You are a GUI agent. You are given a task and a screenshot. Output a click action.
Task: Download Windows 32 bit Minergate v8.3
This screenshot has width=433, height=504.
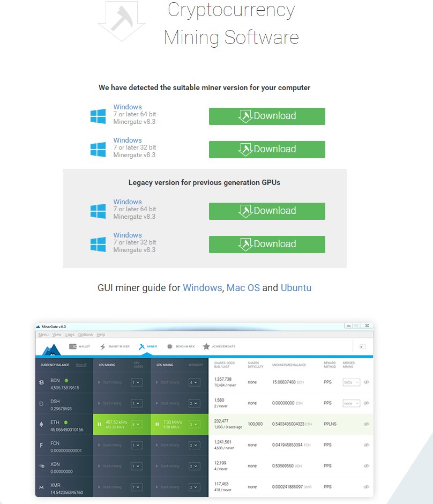(267, 150)
